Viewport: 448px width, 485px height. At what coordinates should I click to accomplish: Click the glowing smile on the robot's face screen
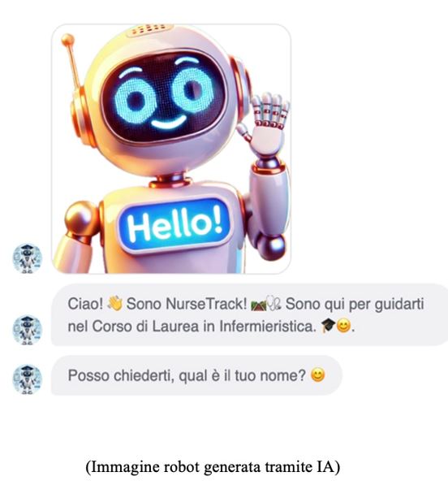[168, 123]
